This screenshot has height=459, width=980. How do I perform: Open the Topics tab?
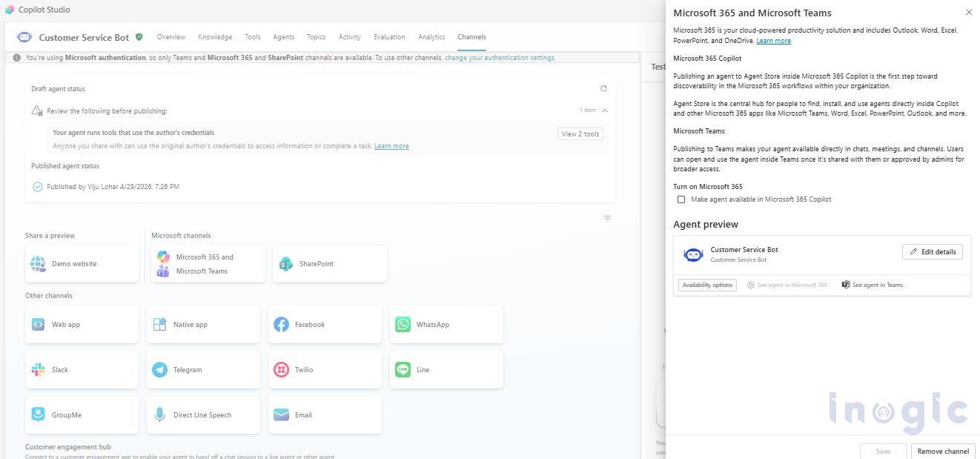[x=316, y=37]
